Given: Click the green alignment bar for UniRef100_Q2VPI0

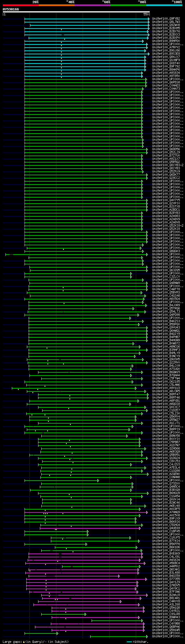Looking at the screenshot, I should (x=86, y=203).
